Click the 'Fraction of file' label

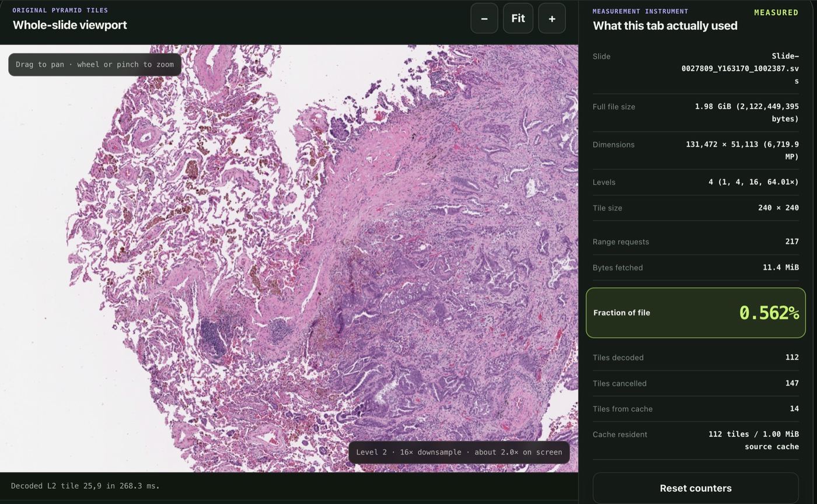622,313
